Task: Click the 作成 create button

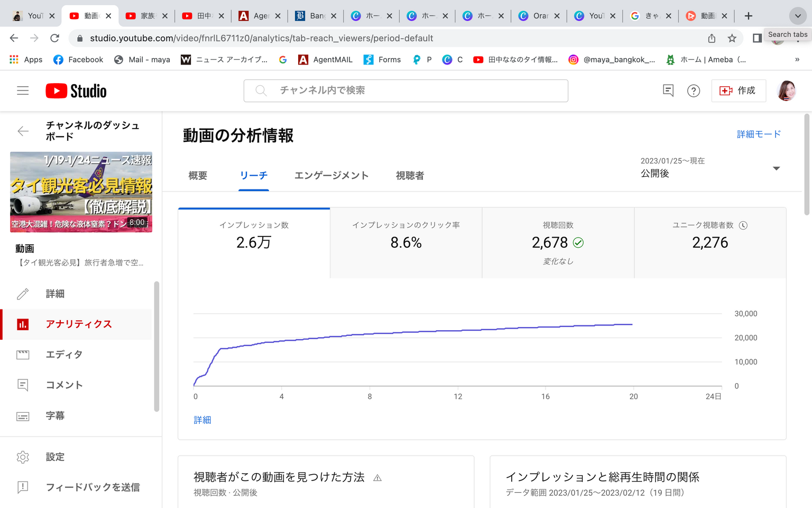Action: coord(739,91)
